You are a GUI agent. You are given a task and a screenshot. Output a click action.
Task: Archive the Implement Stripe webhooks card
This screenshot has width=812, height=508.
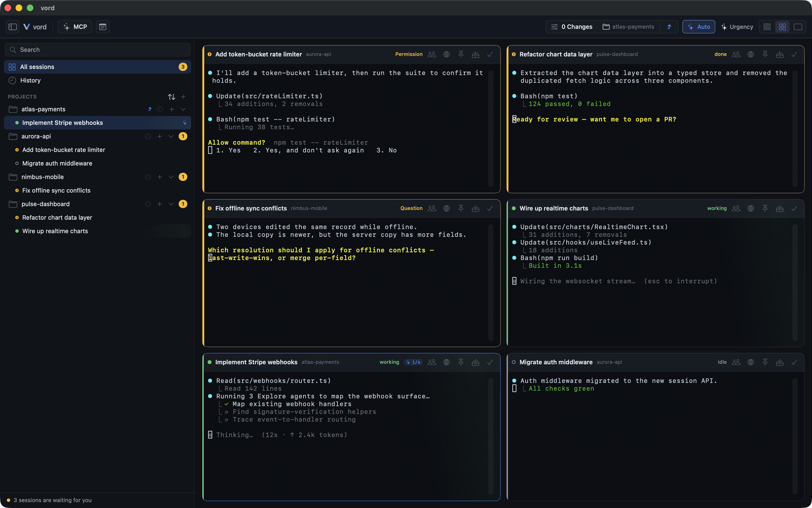coord(475,362)
